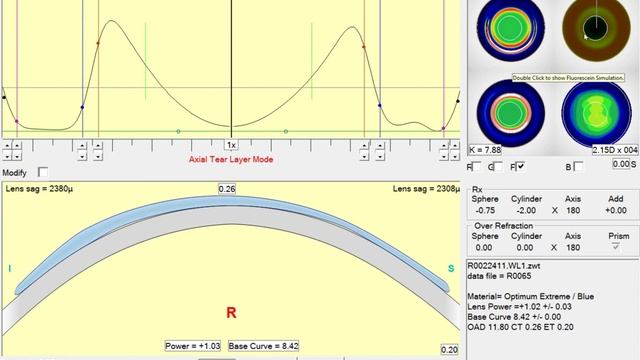The width and height of the screenshot is (640, 360).
Task: Click 'Lens sag = 2380µ' text
Action: pos(39,189)
